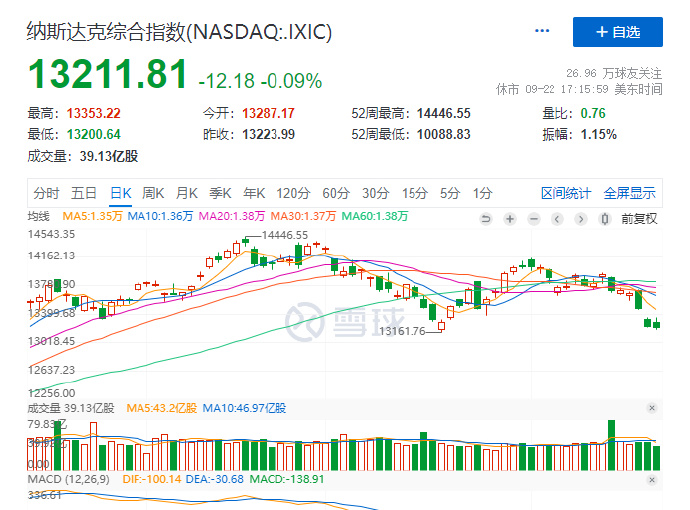Screen dimensions: 690x510
Task: Click the 均线 indicator label
Action: [x=39, y=216]
